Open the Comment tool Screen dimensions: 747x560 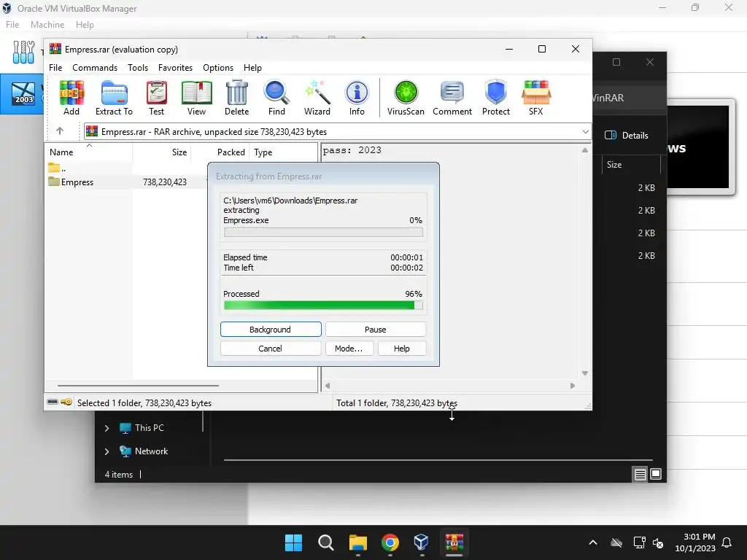click(452, 98)
